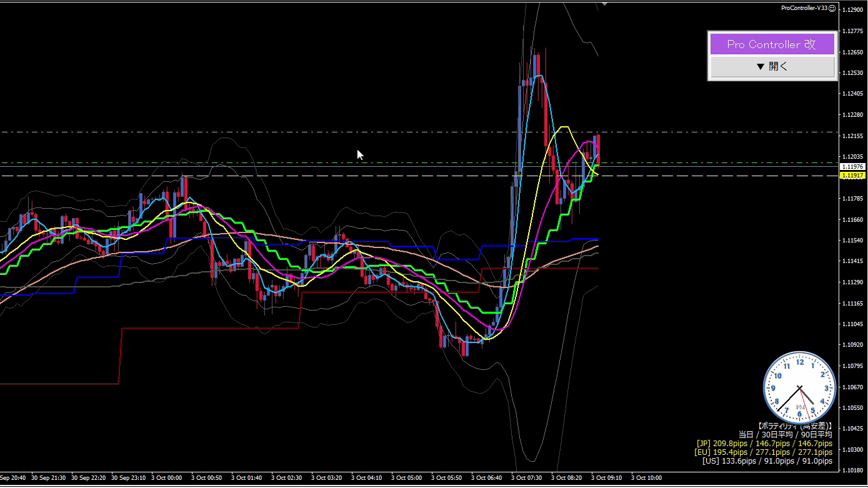Click the 3 Oct 02:30 time label
Screen dimensions: 868x488
tap(286, 478)
